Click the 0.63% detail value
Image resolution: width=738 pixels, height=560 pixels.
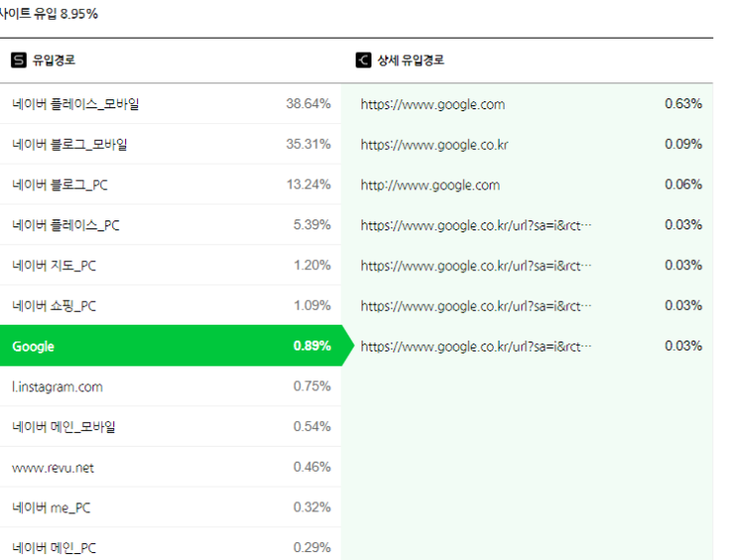coord(683,103)
